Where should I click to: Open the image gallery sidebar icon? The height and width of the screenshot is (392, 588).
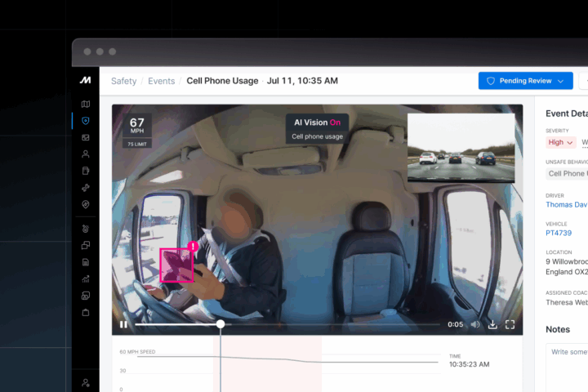pyautogui.click(x=86, y=137)
